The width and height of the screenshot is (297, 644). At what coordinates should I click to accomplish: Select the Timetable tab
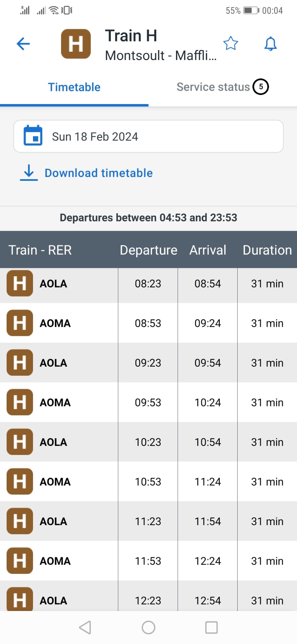[x=74, y=87]
